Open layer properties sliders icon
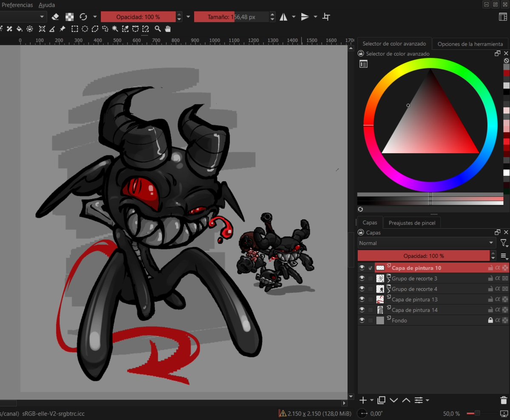This screenshot has height=420, width=510. 419,400
